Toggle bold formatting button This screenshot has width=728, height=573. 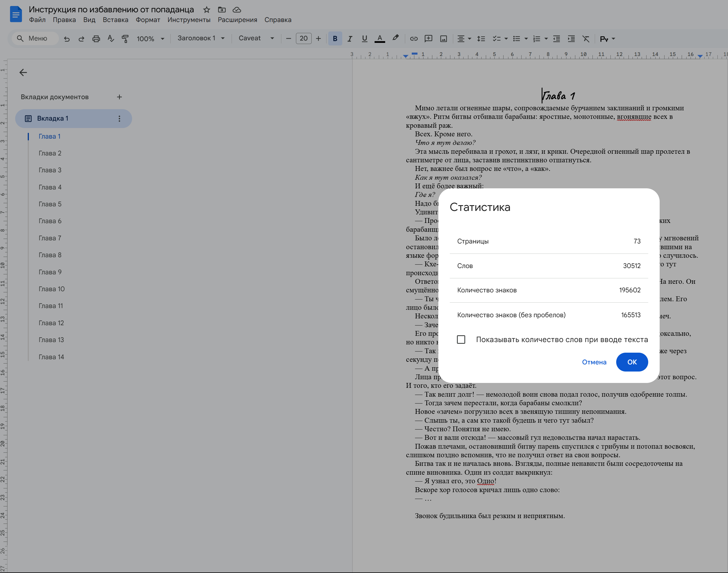point(335,39)
